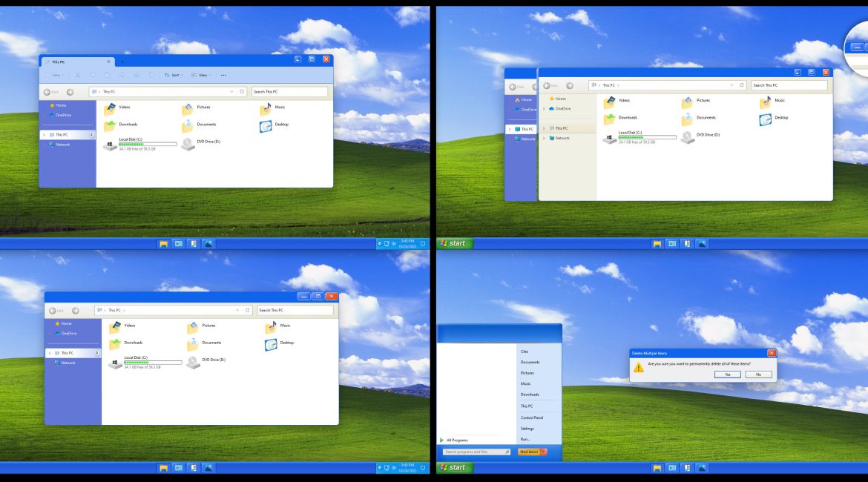Open Downloads folder in bottom-left Explorer window
Viewport: 868px width, 482px height.
coord(126,343)
